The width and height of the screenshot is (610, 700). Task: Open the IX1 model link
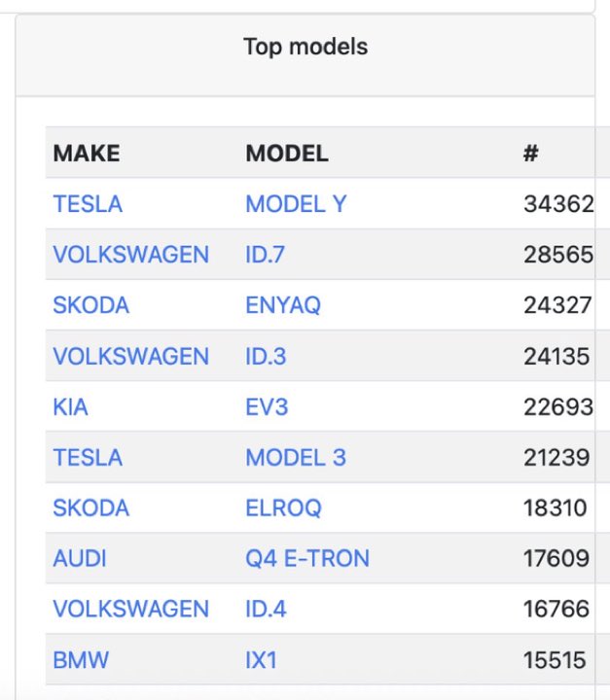pyautogui.click(x=261, y=660)
